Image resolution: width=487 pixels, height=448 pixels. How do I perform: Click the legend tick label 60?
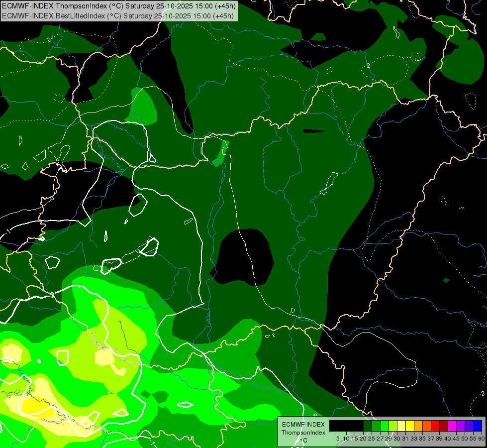pyautogui.click(x=481, y=438)
